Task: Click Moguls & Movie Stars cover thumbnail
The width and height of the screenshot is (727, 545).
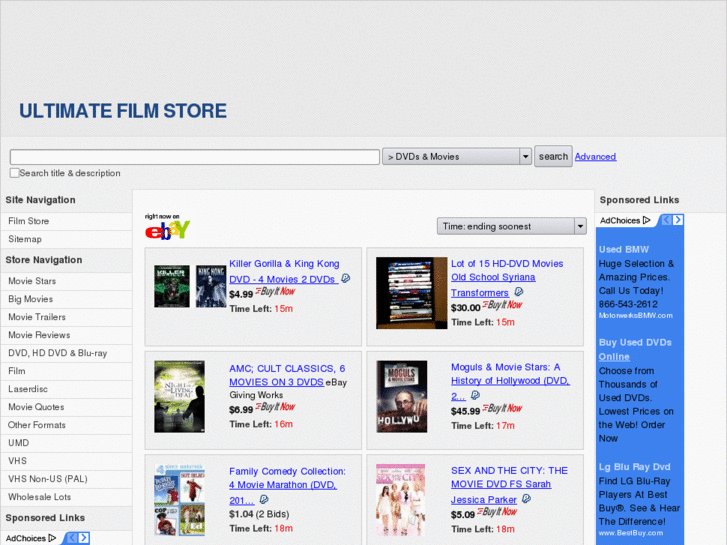Action: pos(402,397)
